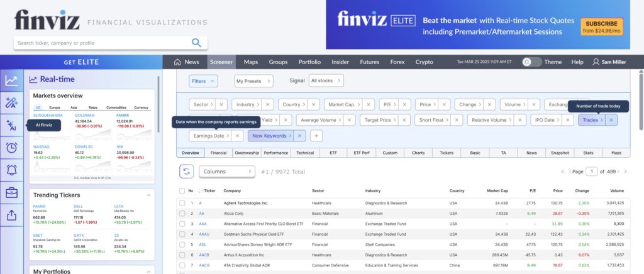Check the select-all rows checkbox
Screen dimensions: 644x274
coord(182,191)
